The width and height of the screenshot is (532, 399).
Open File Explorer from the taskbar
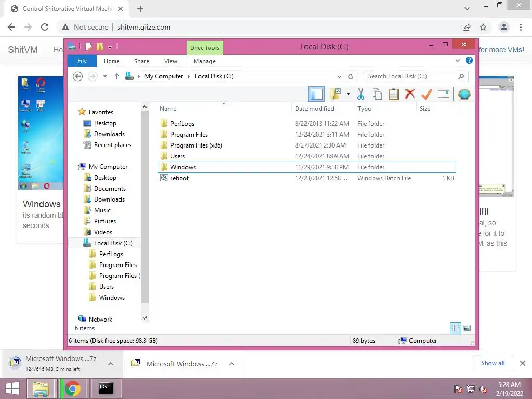click(x=41, y=389)
